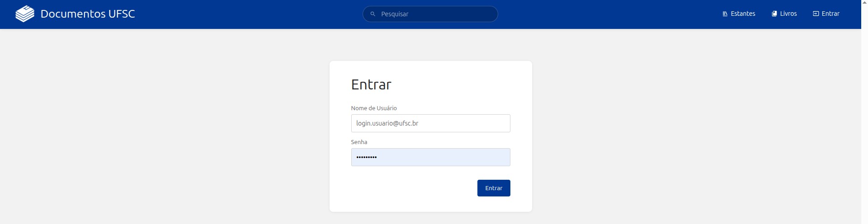Viewport: 868px width, 224px height.
Task: Click the Senha field label
Action: pos(359,142)
